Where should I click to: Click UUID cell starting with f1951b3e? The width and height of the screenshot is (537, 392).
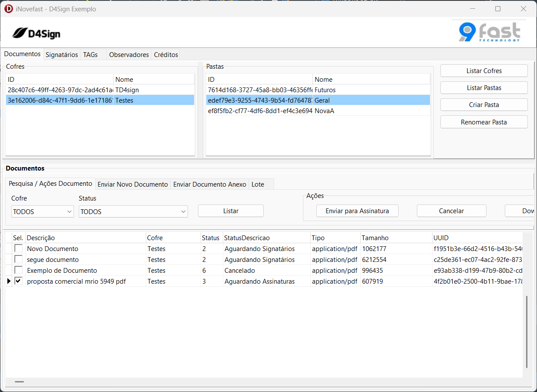[477, 249]
